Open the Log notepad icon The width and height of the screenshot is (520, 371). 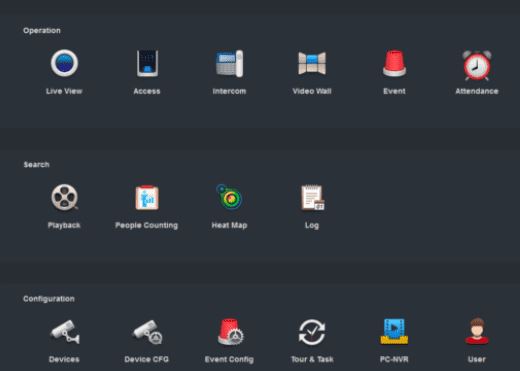(312, 198)
